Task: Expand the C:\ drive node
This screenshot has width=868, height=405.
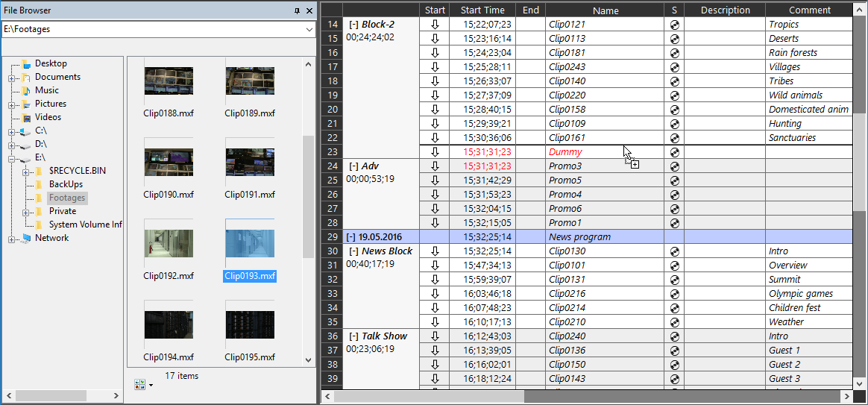Action: [11, 131]
